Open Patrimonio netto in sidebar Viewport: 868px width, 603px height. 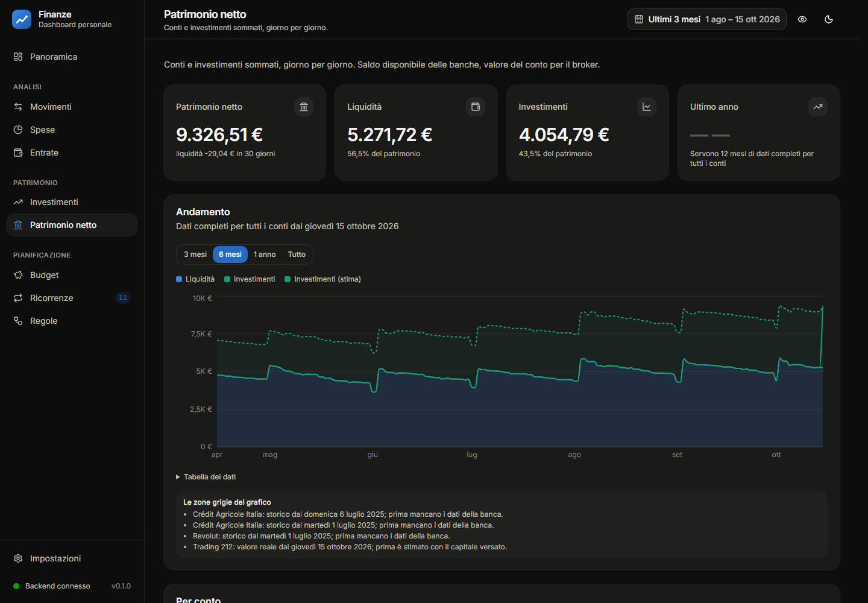[x=72, y=225]
